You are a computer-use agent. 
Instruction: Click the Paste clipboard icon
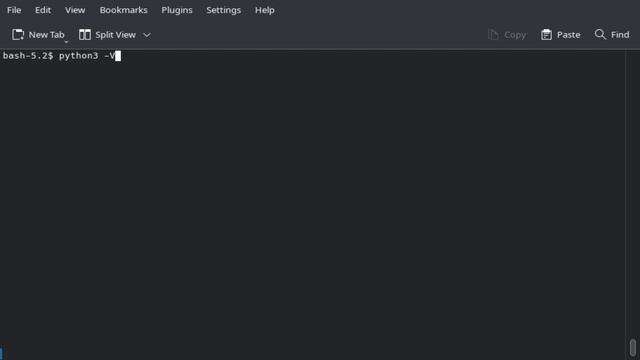tap(546, 35)
